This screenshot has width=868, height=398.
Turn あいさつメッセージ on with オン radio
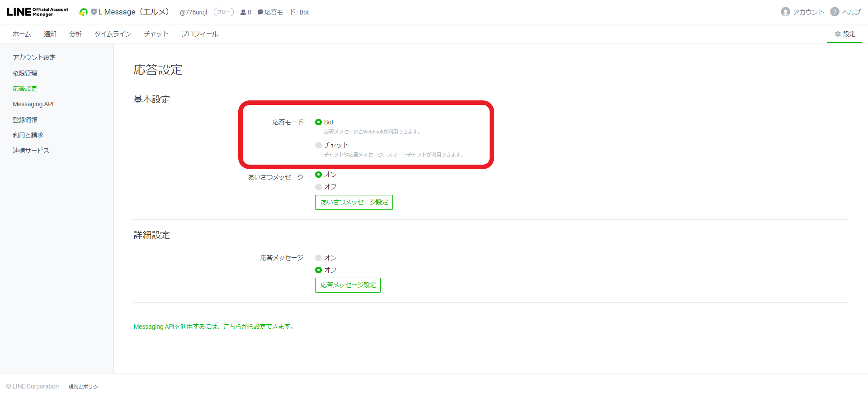point(318,175)
